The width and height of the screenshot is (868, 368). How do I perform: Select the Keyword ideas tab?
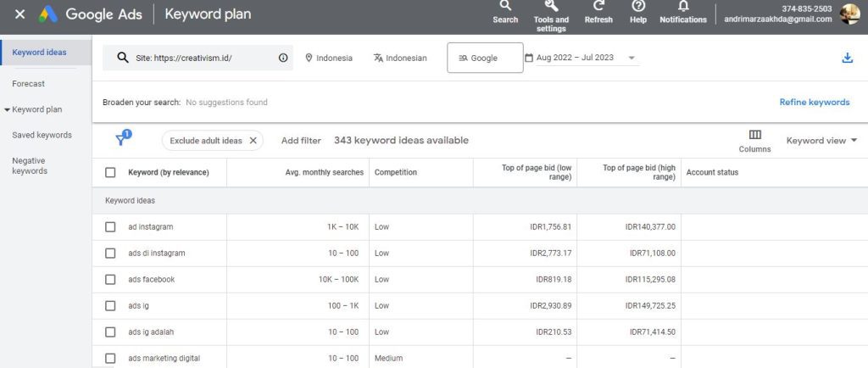coord(46,53)
